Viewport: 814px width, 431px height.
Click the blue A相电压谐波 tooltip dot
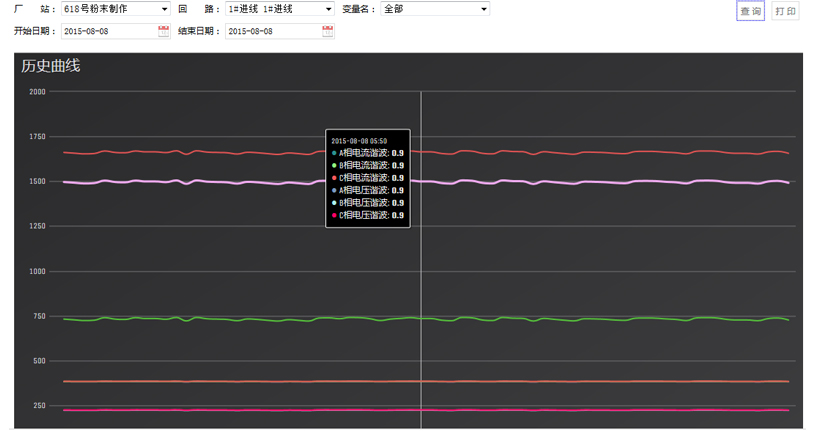[x=335, y=190]
